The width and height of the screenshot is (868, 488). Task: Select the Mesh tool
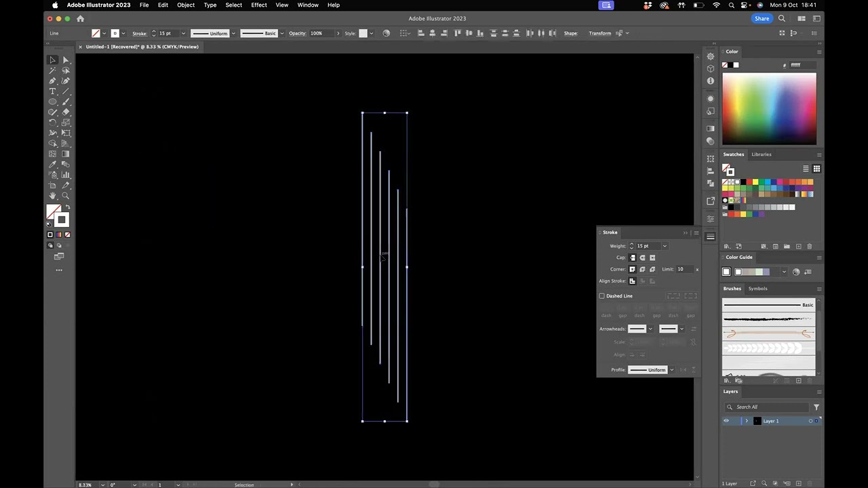(x=52, y=154)
